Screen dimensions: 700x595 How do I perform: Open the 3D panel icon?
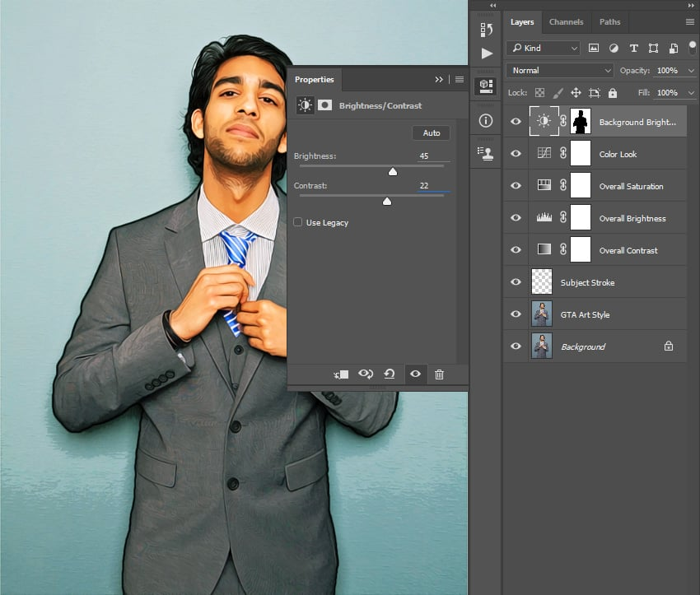[x=486, y=86]
